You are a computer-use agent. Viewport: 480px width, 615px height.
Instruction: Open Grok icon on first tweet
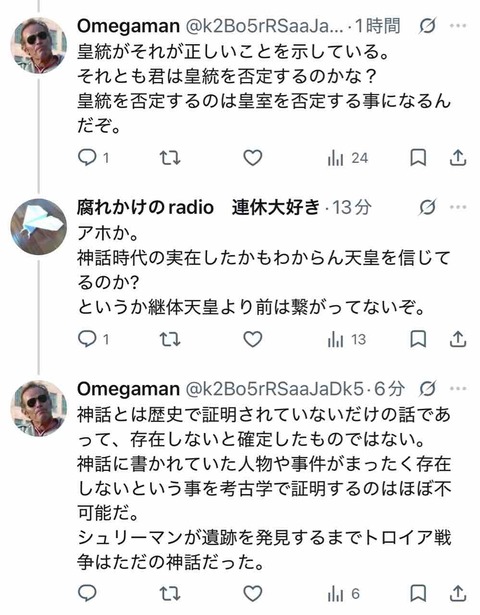coord(427,26)
